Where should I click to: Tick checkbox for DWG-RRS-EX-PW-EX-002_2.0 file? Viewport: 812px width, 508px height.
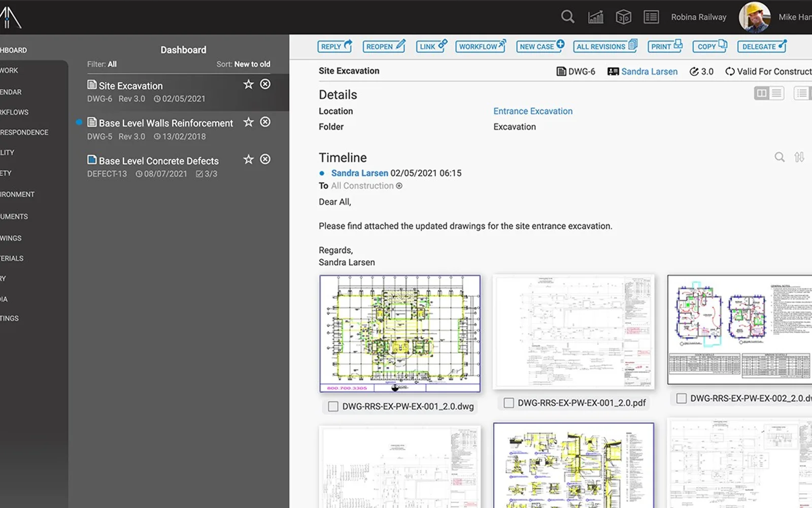tap(682, 398)
